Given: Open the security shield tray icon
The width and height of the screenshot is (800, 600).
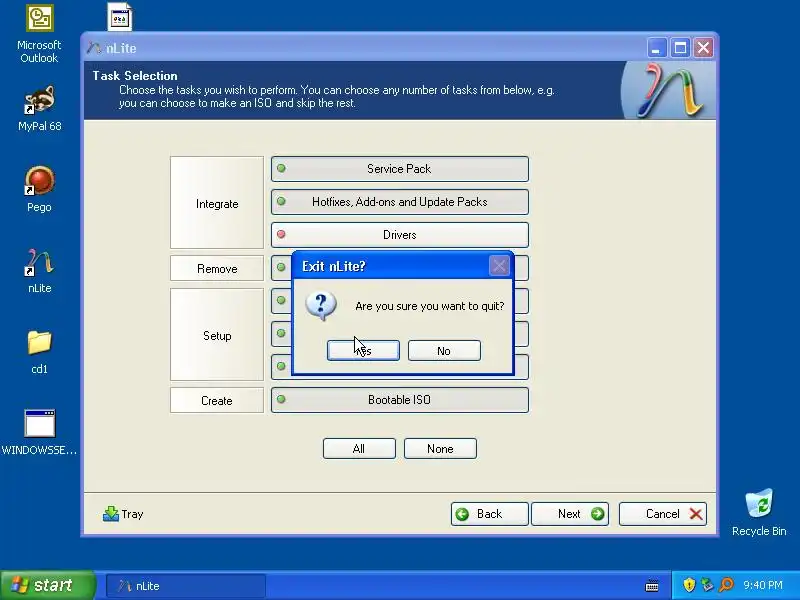Looking at the screenshot, I should [689, 585].
